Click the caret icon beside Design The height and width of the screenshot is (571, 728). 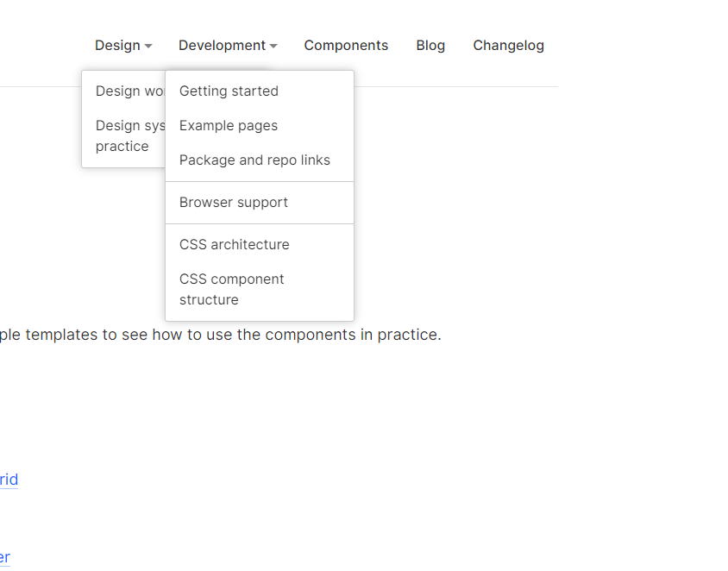click(148, 47)
